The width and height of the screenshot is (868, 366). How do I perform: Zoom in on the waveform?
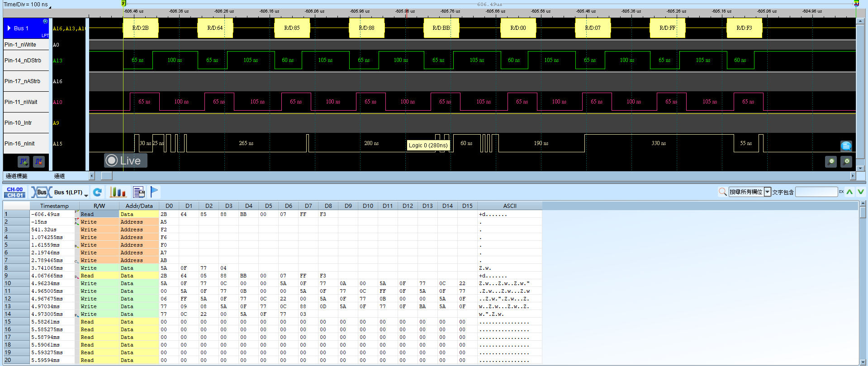coord(846,161)
